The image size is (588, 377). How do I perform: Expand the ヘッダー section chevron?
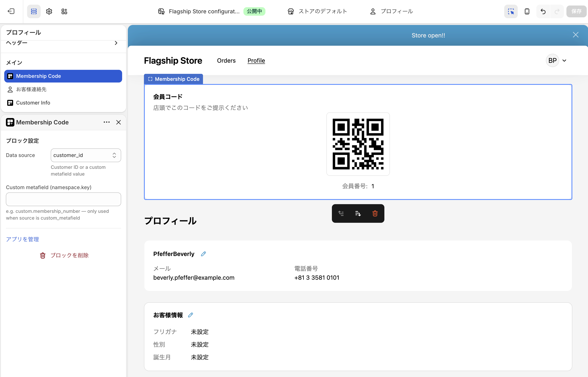point(116,43)
